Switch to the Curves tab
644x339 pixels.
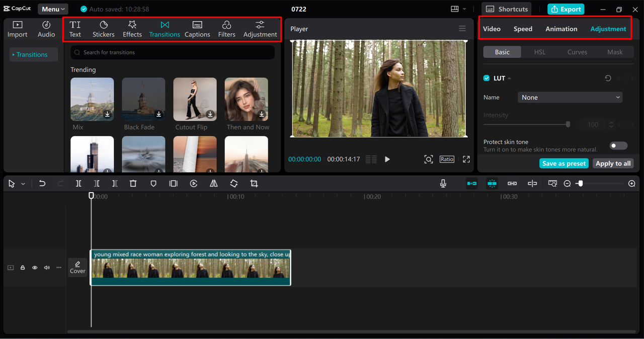577,52
